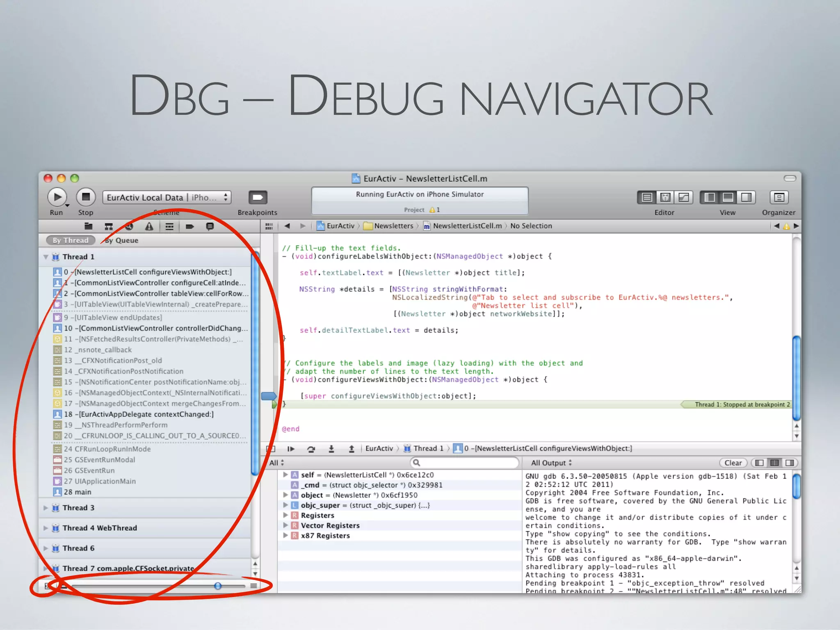Click Newsletters folder in jump bar
Viewport: 840px width, 630px height.
[x=388, y=226]
